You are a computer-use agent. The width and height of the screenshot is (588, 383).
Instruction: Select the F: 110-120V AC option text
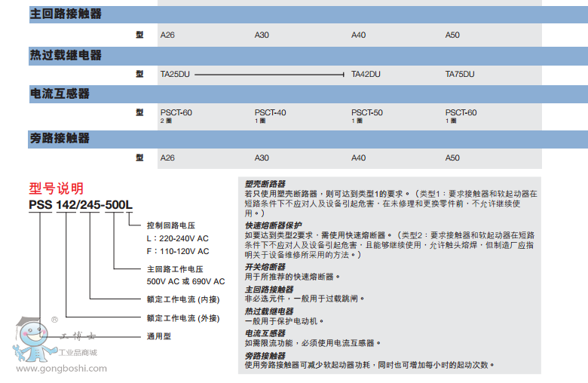[x=178, y=251]
